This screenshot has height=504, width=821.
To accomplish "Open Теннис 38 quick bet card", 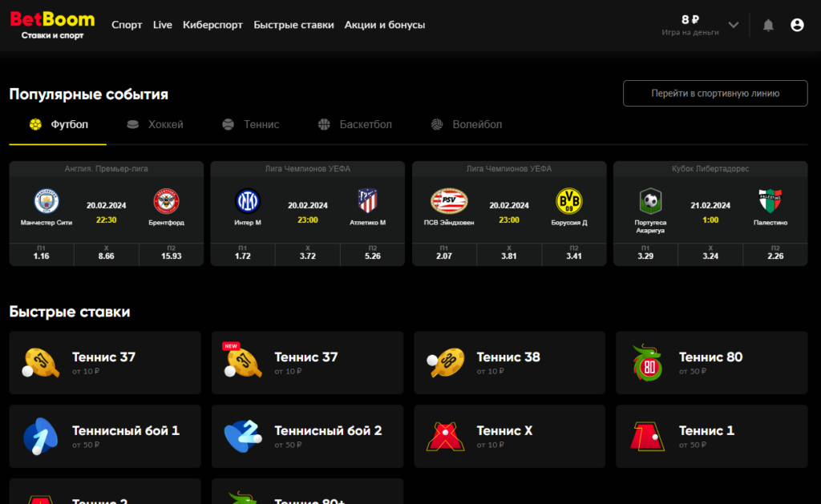I will (509, 363).
